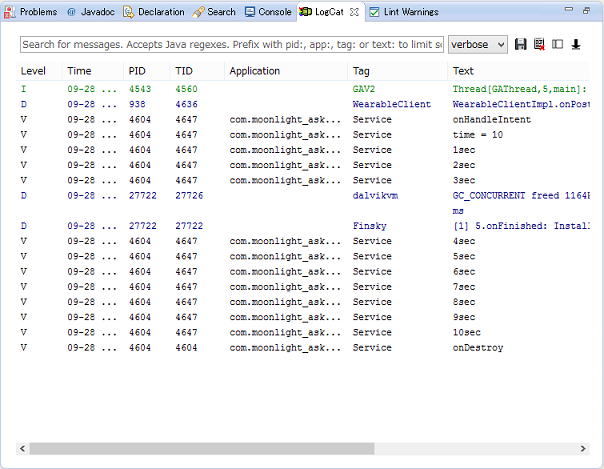
Task: Select the '9sec' log message
Action: click(x=464, y=317)
